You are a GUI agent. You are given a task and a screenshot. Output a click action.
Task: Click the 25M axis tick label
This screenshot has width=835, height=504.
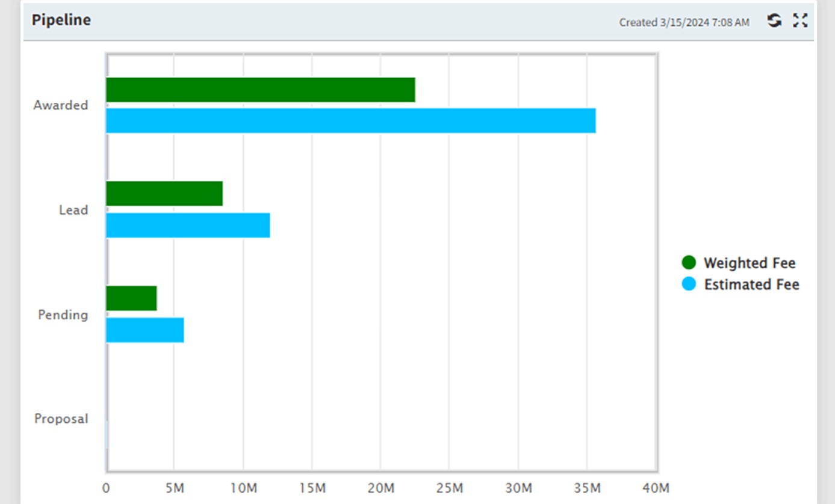[450, 488]
